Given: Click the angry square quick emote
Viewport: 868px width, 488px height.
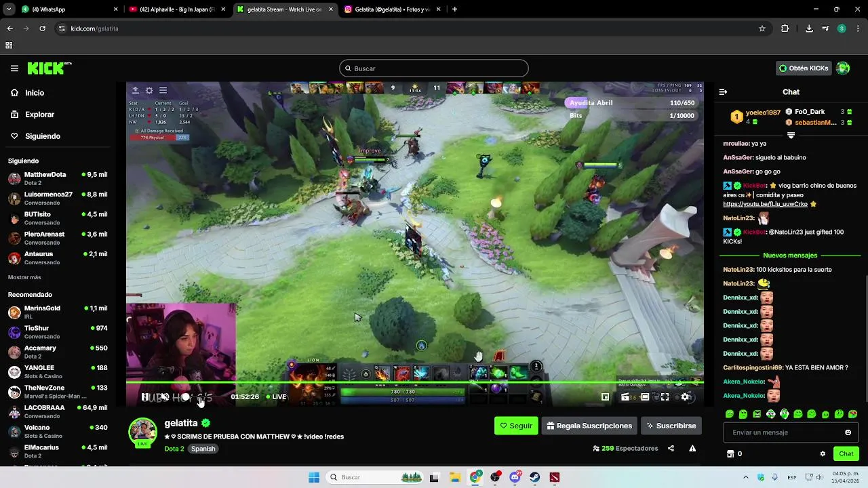Looking at the screenshot, I should [757, 414].
